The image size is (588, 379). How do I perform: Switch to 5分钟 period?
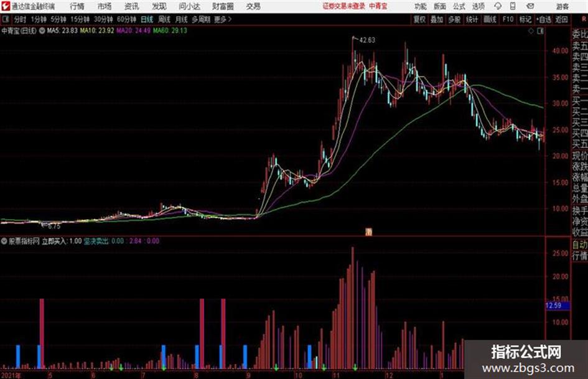(58, 19)
